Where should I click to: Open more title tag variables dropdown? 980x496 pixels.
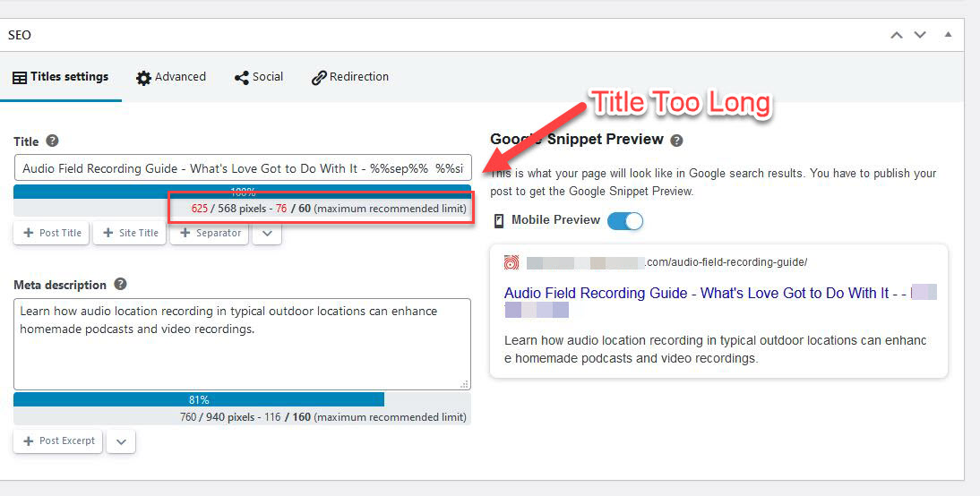267,233
